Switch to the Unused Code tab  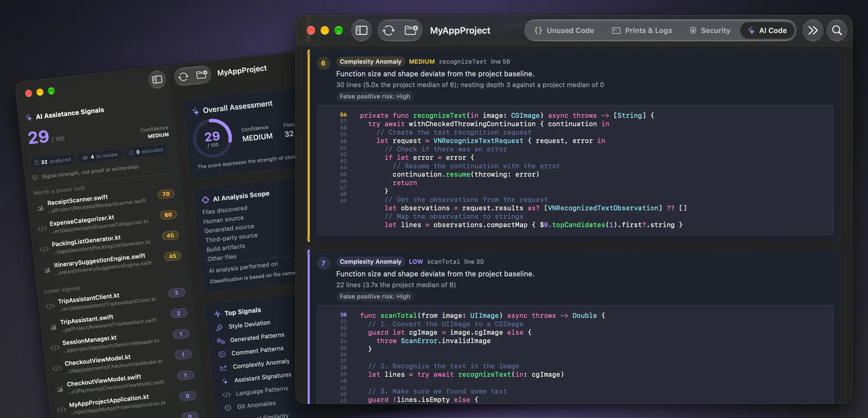point(564,30)
